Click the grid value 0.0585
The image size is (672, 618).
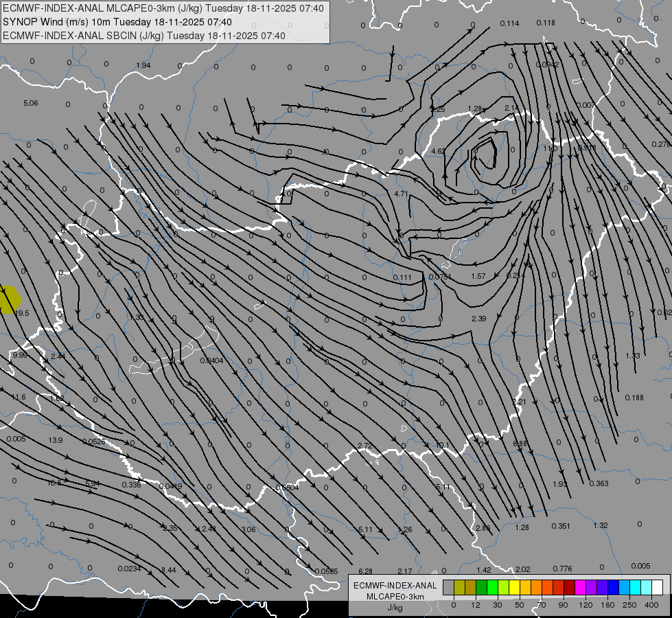(326, 571)
